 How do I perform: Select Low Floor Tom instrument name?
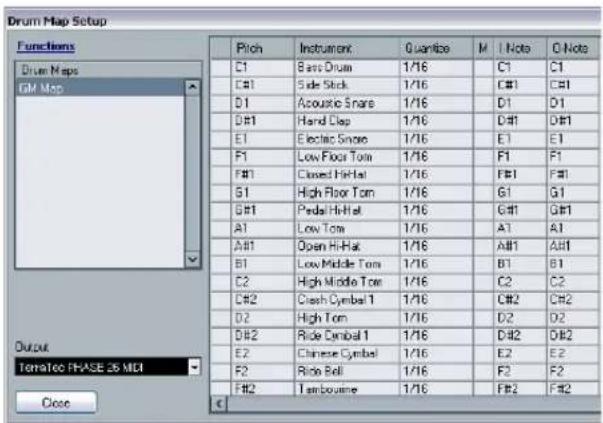tap(334, 157)
